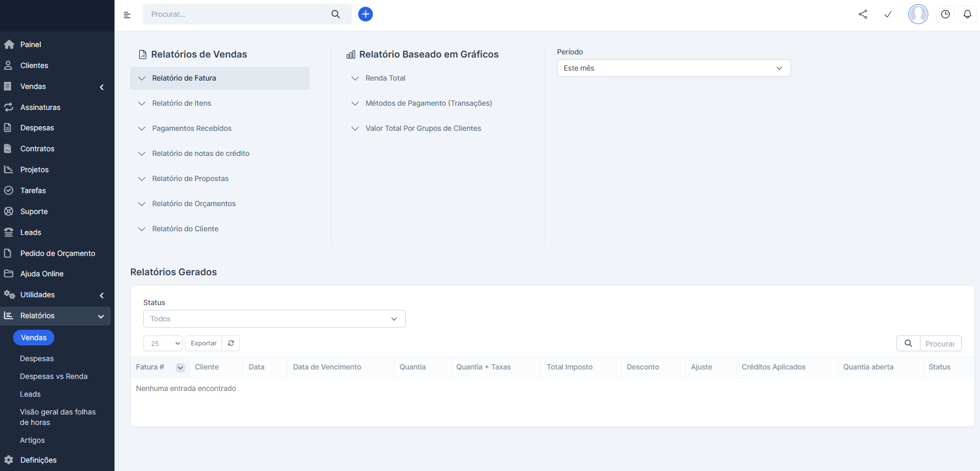Click the table refresh icon button
980x471 pixels.
click(x=231, y=343)
